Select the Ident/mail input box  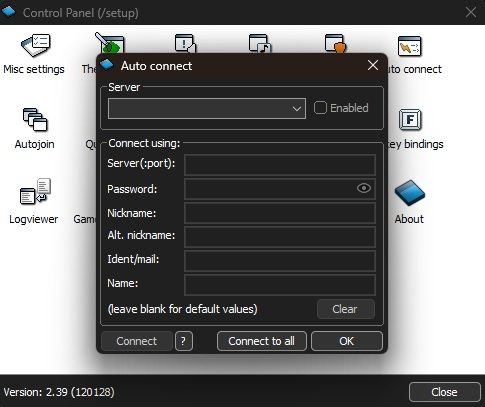coord(280,260)
